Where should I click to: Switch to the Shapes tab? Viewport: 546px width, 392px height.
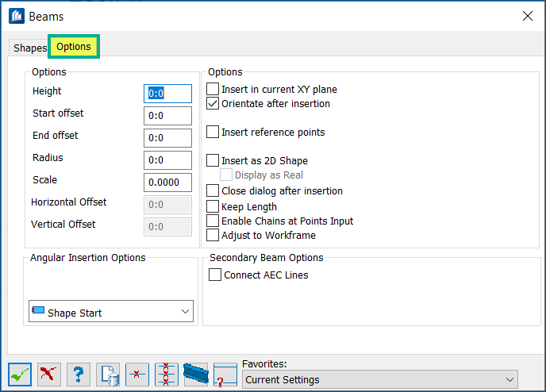pos(30,48)
